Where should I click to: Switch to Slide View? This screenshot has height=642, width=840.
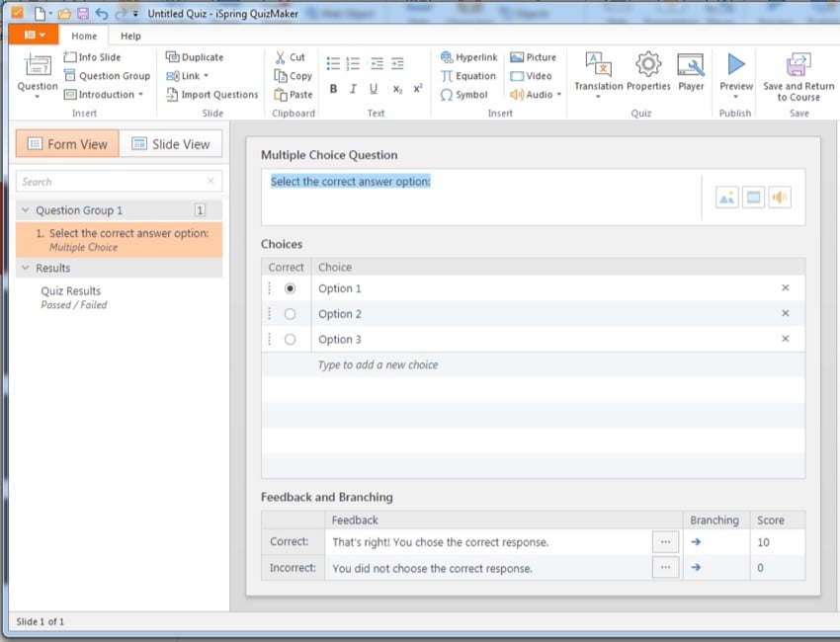pyautogui.click(x=171, y=144)
